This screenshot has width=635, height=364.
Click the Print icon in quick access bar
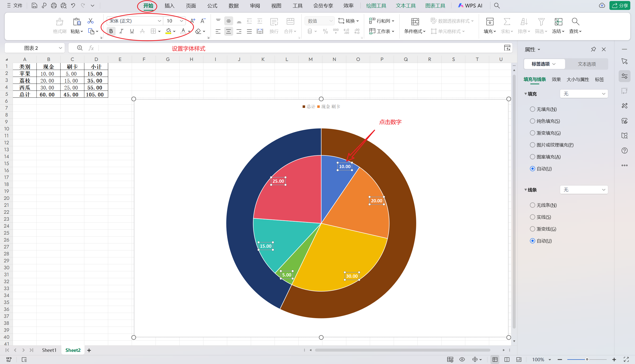54,5
